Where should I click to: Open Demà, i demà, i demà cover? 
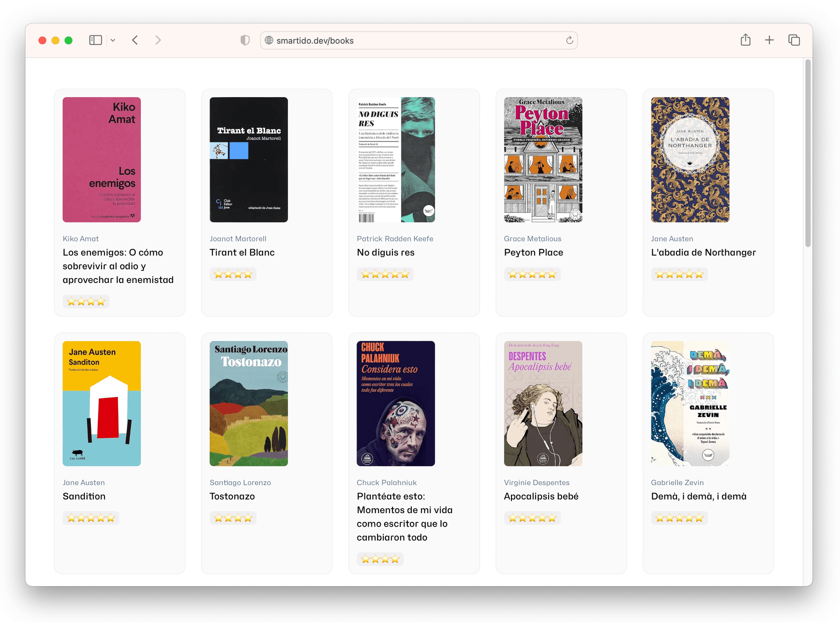[690, 403]
